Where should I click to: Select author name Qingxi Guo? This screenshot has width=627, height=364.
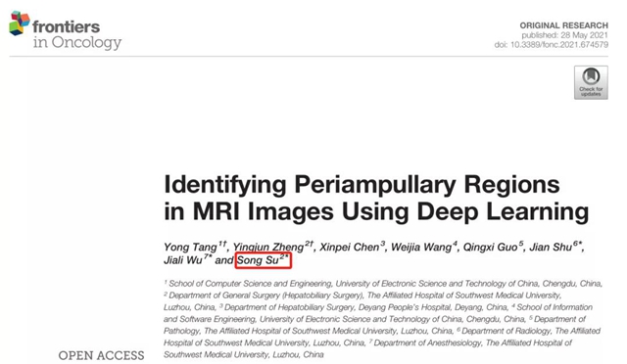click(490, 248)
